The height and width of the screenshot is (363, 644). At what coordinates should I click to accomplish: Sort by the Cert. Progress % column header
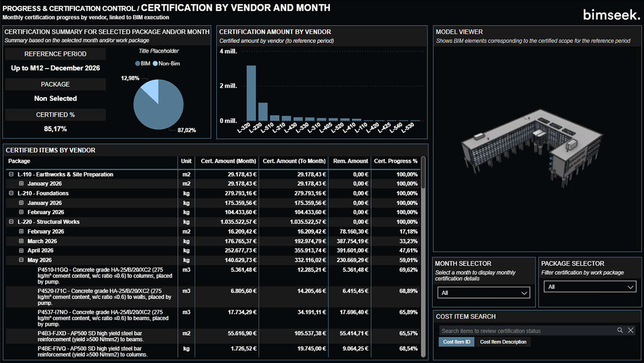click(x=396, y=161)
